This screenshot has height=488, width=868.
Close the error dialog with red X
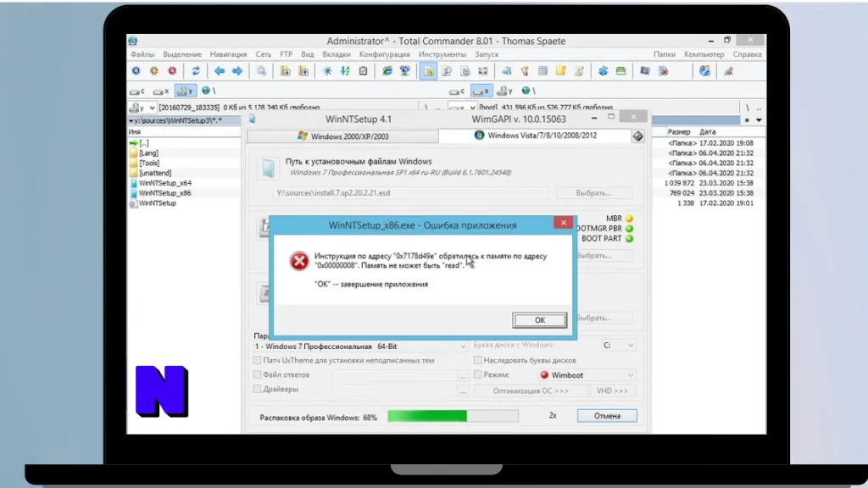[x=563, y=223]
